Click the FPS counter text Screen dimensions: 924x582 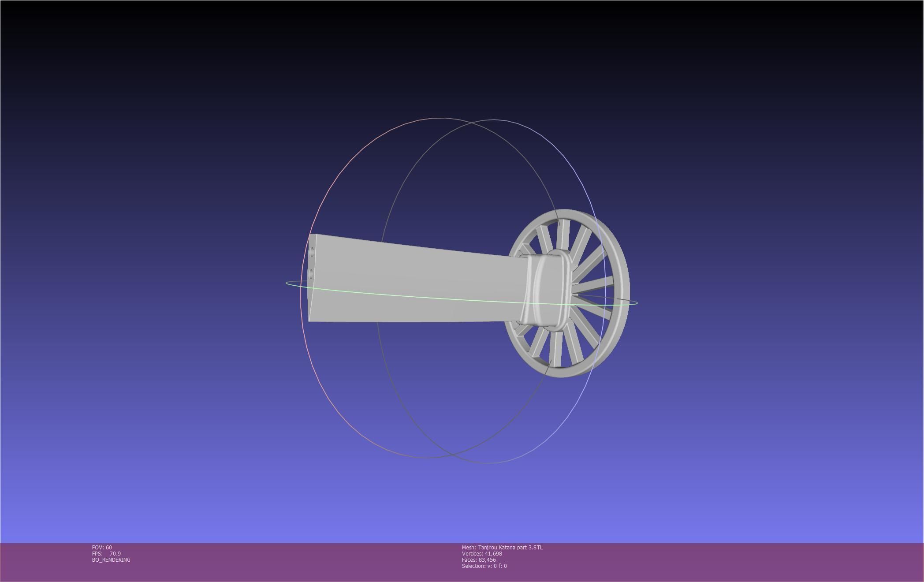pos(106,553)
